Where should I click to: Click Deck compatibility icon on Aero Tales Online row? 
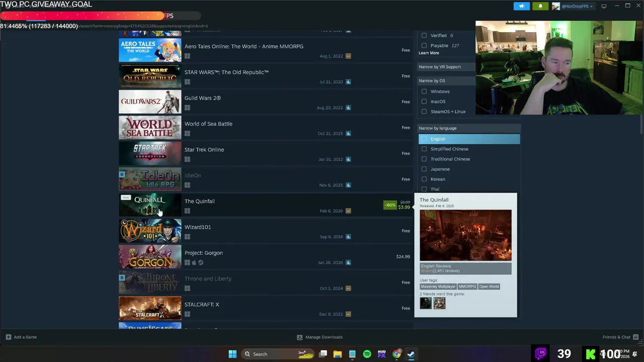[x=348, y=56]
